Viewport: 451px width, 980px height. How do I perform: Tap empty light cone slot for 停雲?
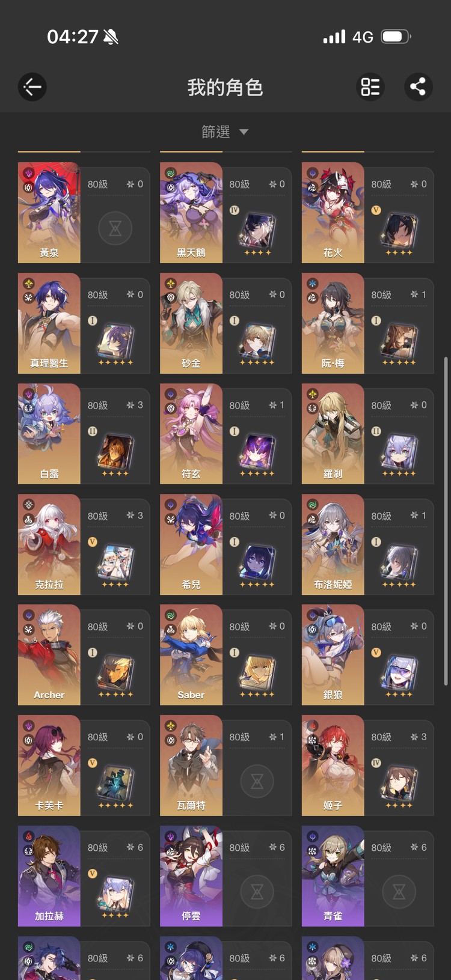pyautogui.click(x=257, y=892)
